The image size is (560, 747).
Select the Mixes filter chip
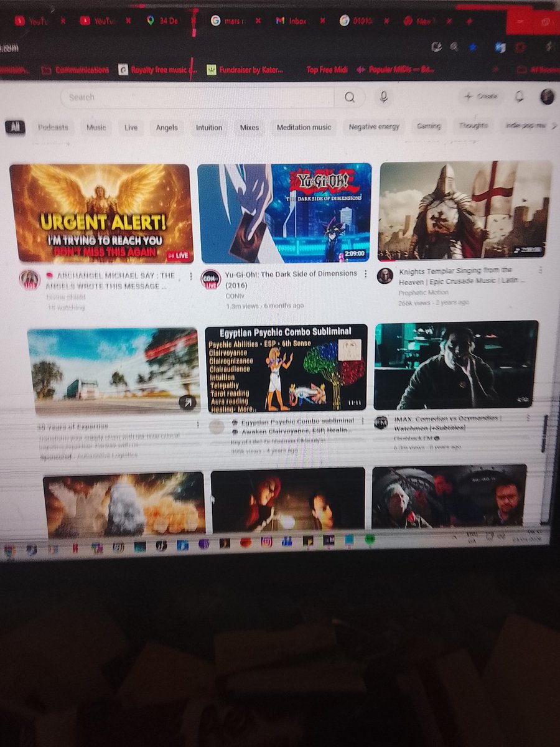tap(250, 127)
